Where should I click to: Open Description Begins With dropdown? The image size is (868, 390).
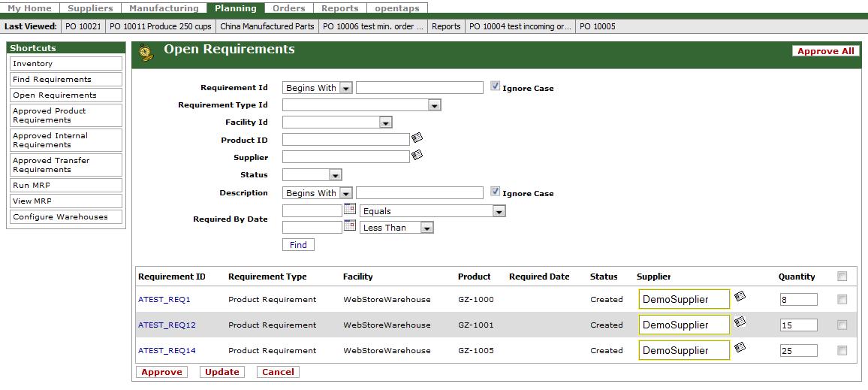(317, 193)
